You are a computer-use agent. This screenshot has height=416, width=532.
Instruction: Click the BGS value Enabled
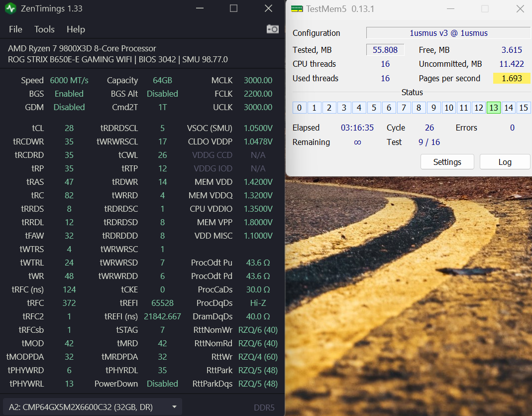69,94
